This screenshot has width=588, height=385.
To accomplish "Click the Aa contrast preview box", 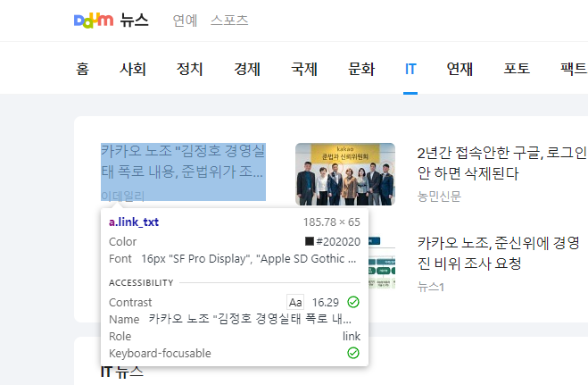I will pos(295,302).
